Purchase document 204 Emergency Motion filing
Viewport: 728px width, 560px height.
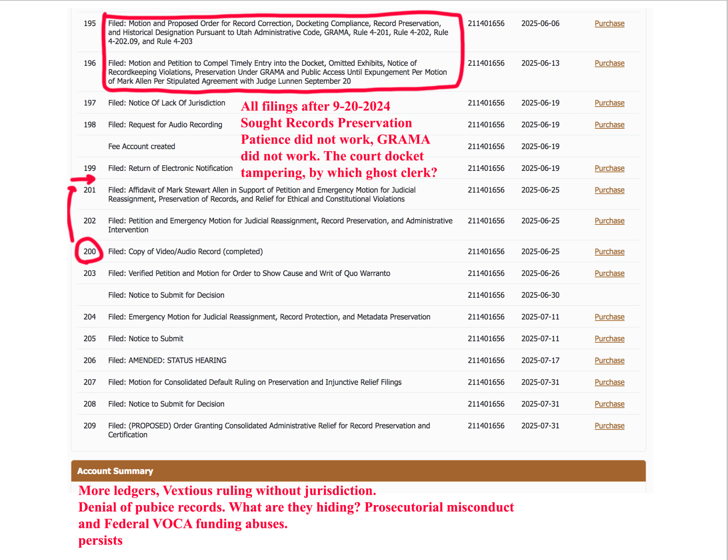click(609, 317)
